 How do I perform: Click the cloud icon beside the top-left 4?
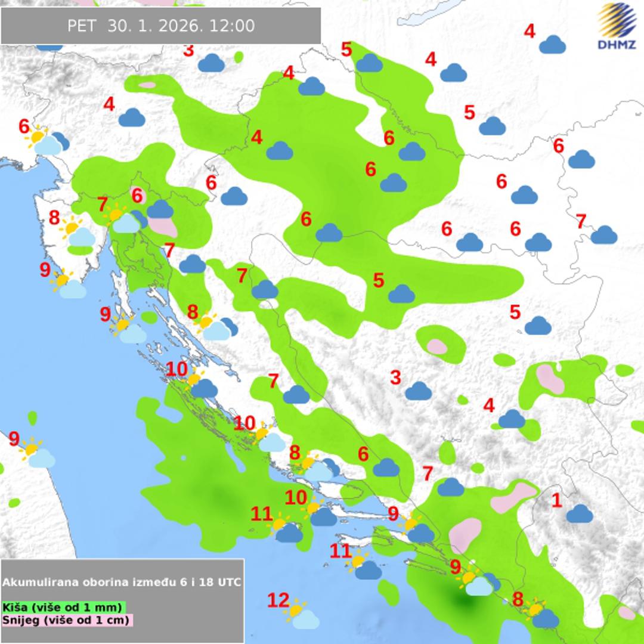coord(132,117)
